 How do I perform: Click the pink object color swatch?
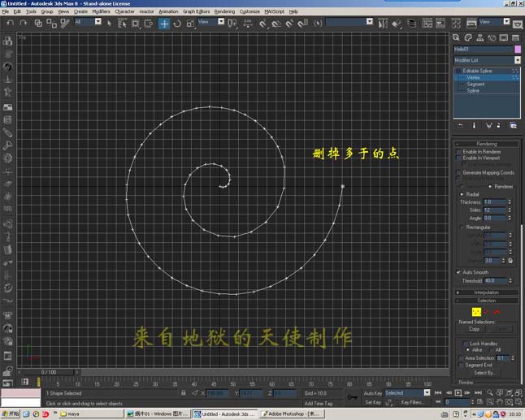[518, 50]
